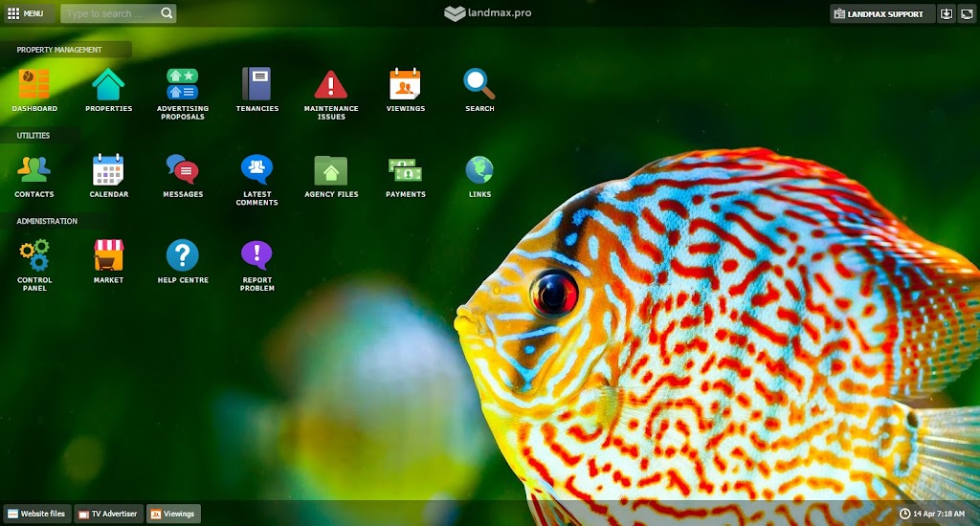
Task: Click the download tray icon in top bar
Action: [x=947, y=13]
